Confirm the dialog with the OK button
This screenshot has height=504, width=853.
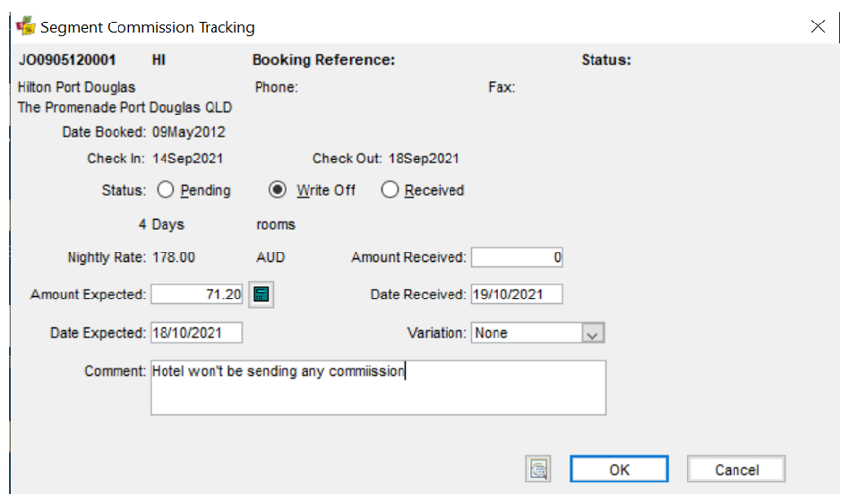point(619,469)
